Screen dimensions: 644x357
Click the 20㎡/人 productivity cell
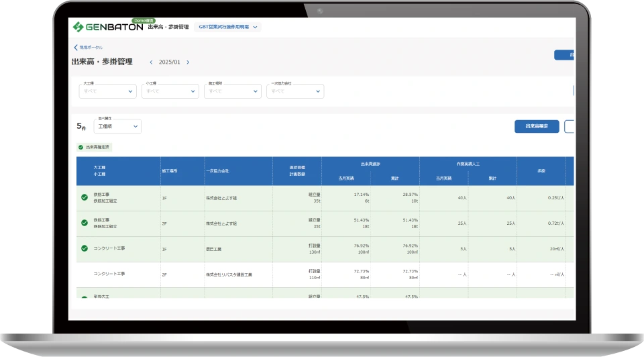557,249
